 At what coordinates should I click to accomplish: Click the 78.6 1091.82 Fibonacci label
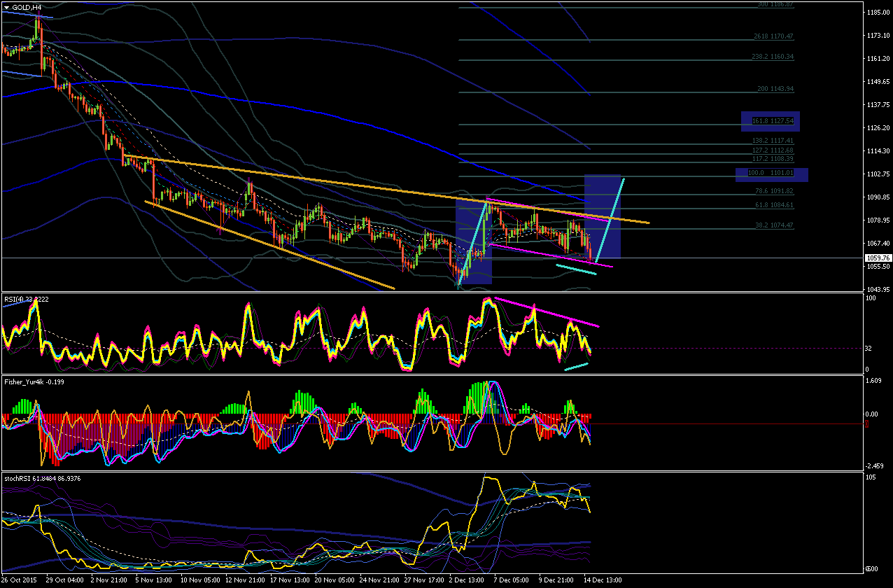coord(773,190)
